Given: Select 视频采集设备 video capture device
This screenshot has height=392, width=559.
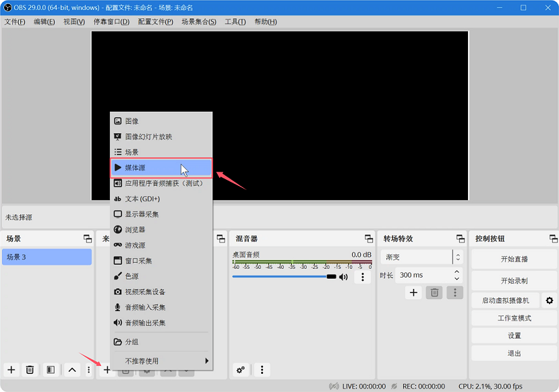Looking at the screenshot, I should [x=161, y=292].
